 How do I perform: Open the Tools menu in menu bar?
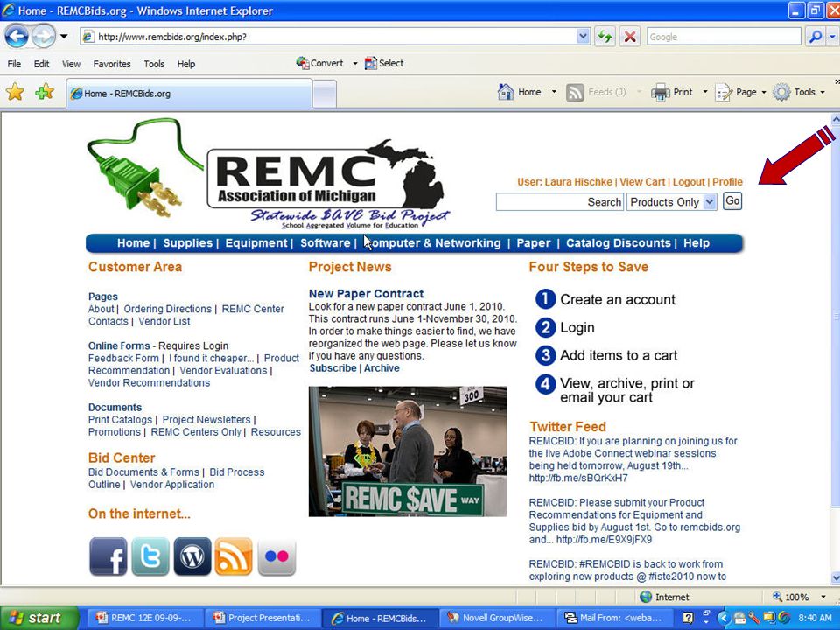tap(154, 64)
